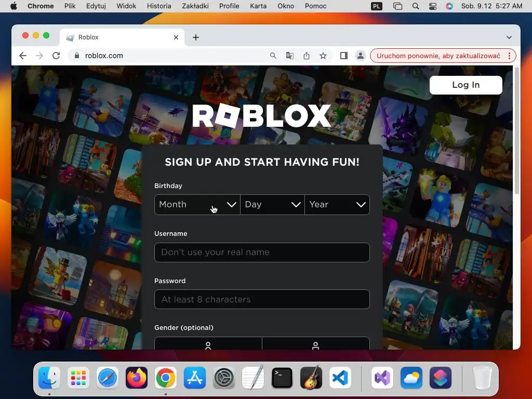The image size is (532, 399).
Task: Click the Siri menu bar icon
Action: tap(449, 6)
